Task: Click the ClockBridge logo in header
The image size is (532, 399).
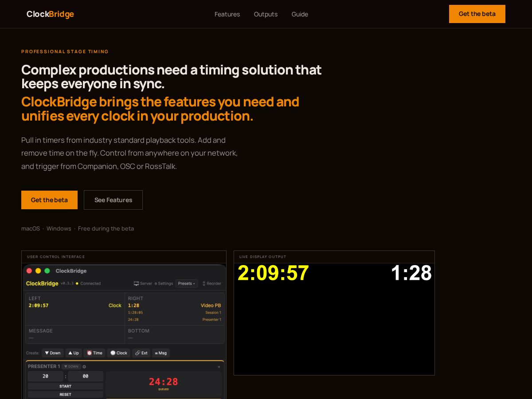Action: [50, 14]
